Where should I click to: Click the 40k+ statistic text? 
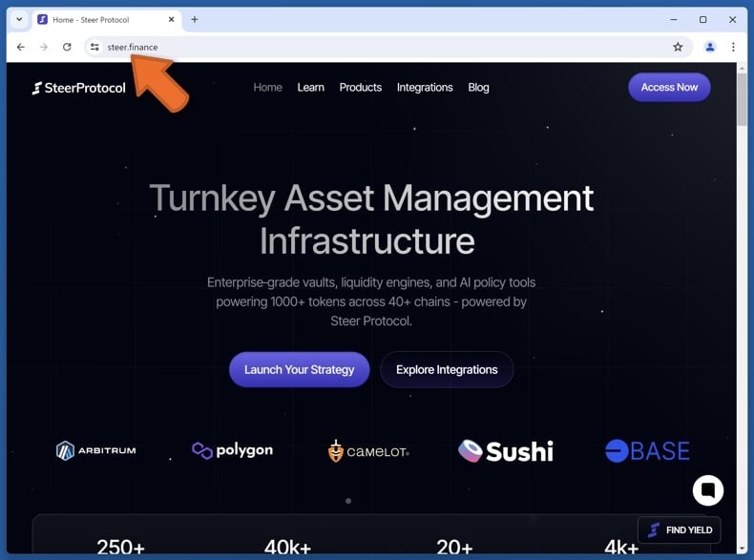[x=287, y=547]
